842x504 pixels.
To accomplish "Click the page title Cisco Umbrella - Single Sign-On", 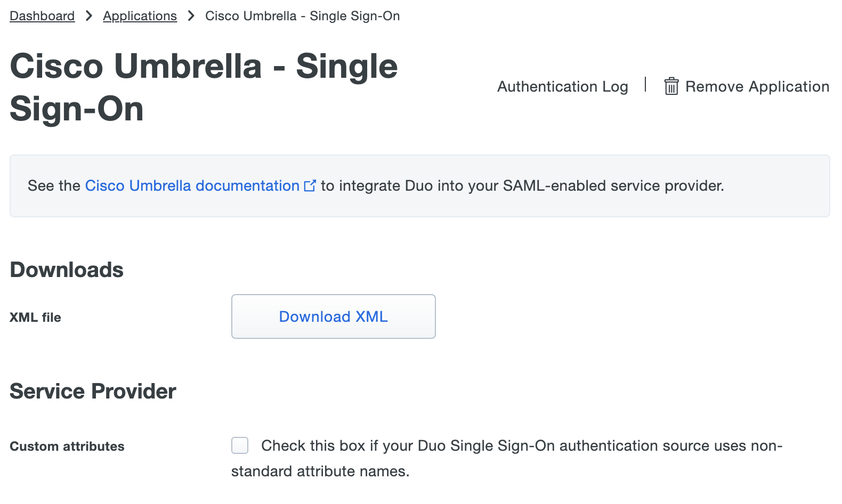I will pos(204,88).
